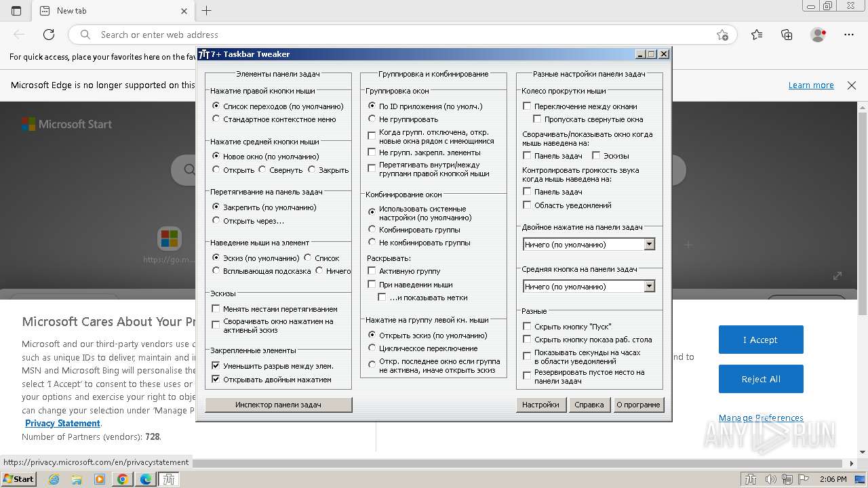
Task: Select the New tab browser tab
Action: (113, 11)
